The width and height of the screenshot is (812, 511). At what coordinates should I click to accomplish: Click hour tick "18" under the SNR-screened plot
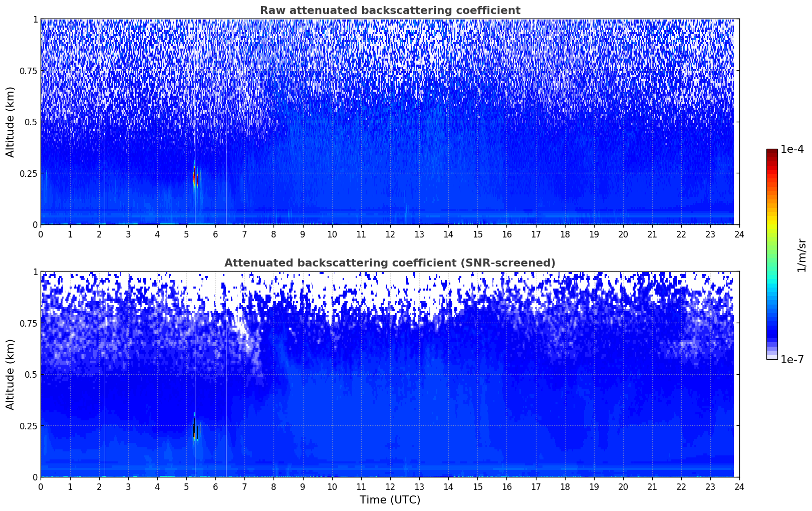(565, 486)
